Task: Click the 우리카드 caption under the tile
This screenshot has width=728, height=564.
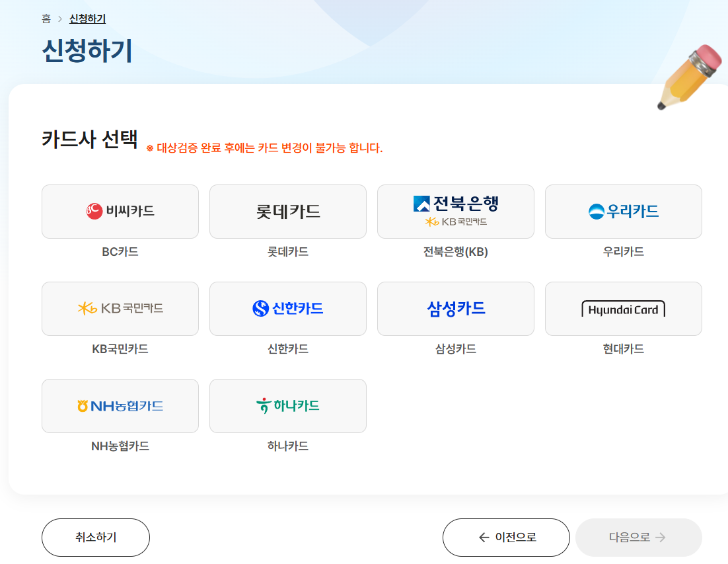Action: (x=624, y=252)
